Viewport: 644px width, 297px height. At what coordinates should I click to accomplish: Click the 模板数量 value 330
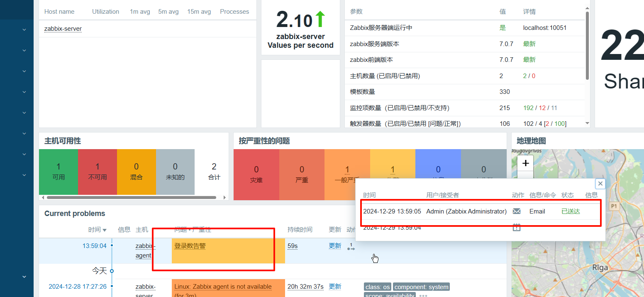tap(505, 92)
